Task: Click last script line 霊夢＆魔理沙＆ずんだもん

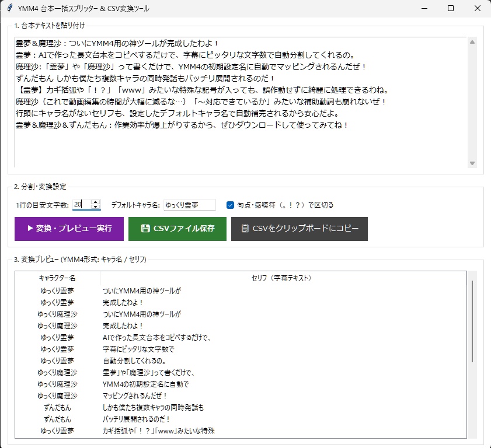Action: click(182, 125)
